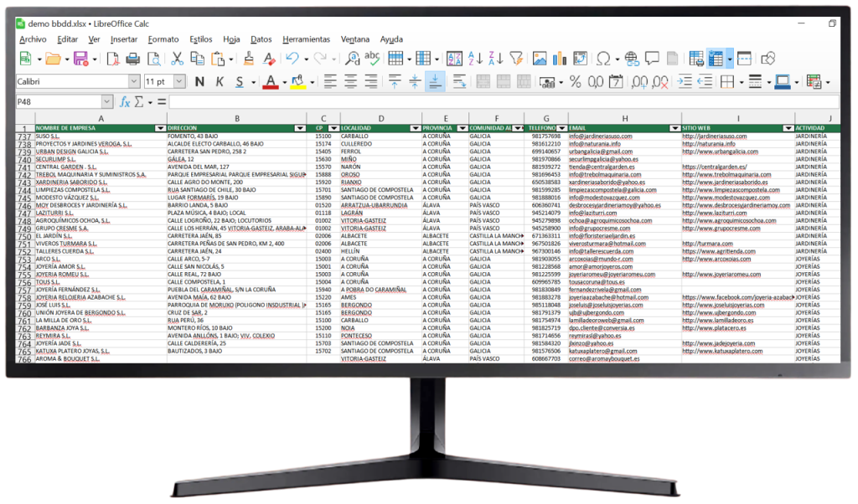Click the http://jardineriasuso.com link cell

711,136
